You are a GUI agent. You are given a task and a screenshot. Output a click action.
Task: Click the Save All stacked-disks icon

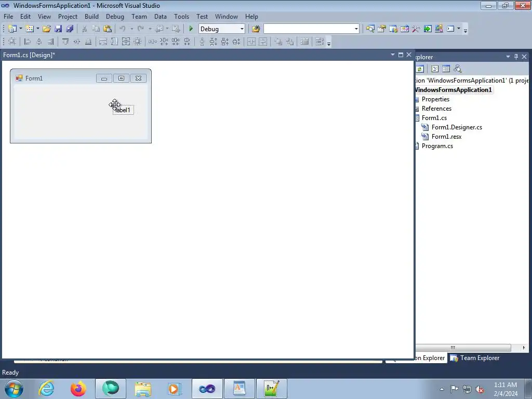[70, 29]
